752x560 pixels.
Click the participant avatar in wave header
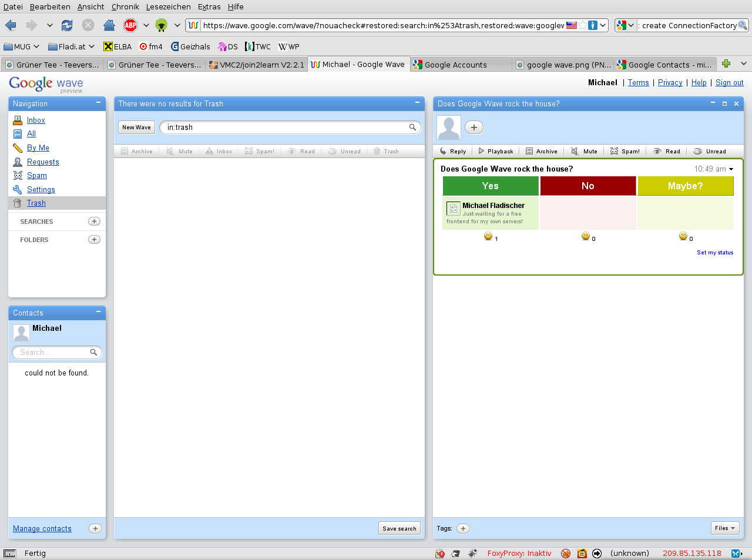tap(449, 128)
